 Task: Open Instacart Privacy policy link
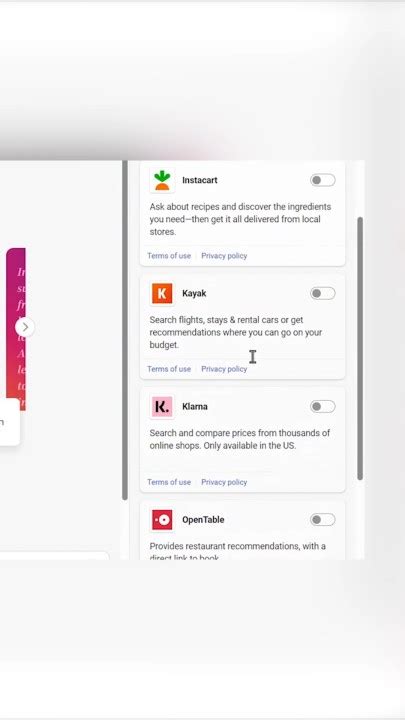click(x=224, y=256)
